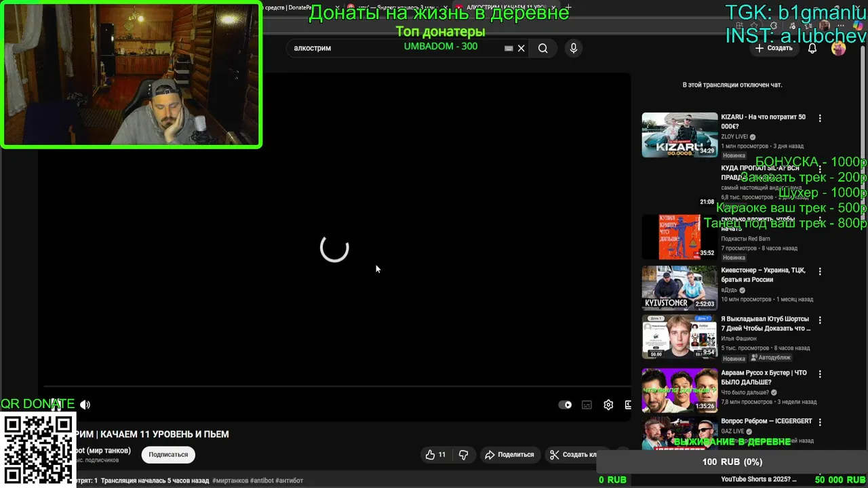Viewport: 868px width, 488px height.
Task: Mute the video with the speaker icon
Action: (85, 405)
